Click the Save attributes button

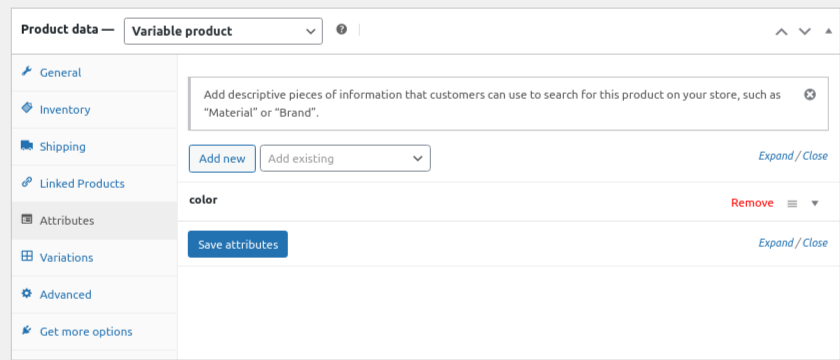tap(238, 244)
